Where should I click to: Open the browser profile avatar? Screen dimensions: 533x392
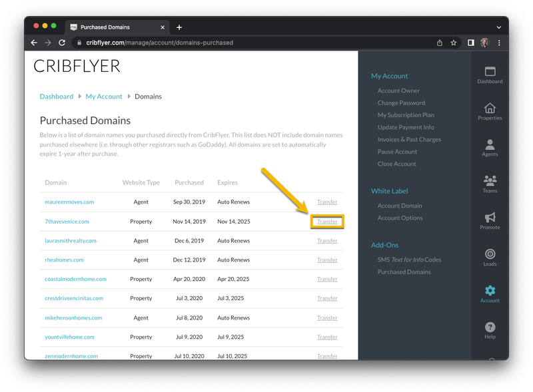click(484, 43)
